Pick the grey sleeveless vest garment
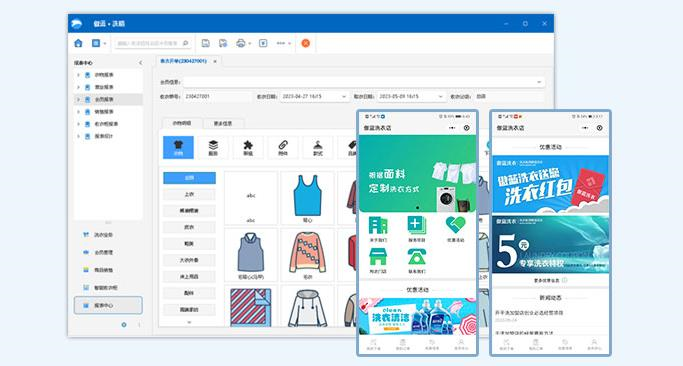This screenshot has width=683, height=366. (x=250, y=254)
